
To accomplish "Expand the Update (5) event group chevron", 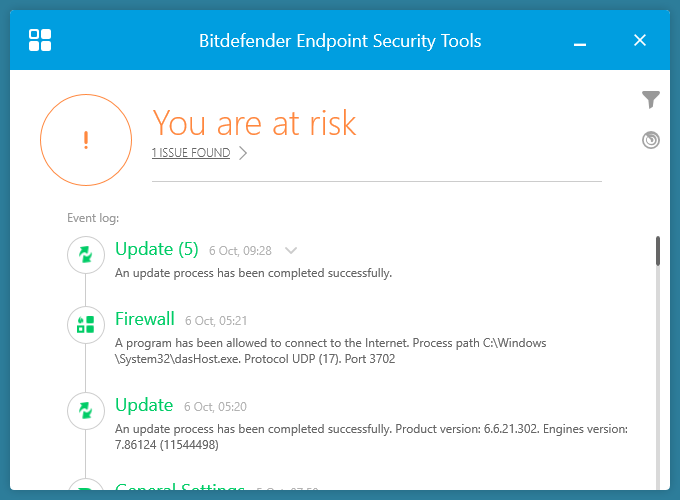I will click(x=291, y=250).
